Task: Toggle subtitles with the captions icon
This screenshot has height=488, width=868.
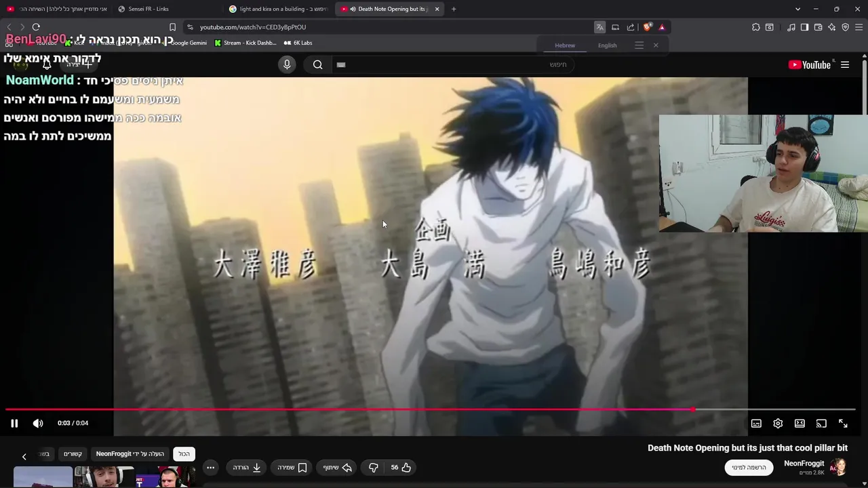Action: click(x=756, y=424)
